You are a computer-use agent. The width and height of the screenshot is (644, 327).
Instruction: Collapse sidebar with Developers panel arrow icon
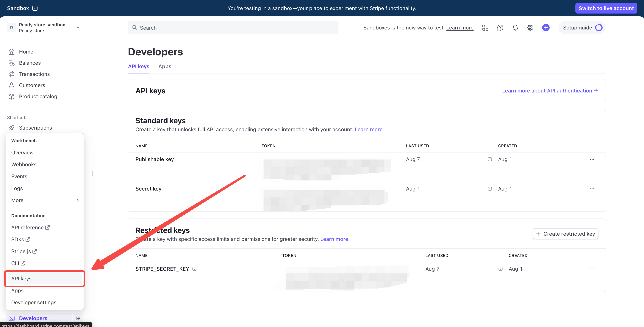78,318
